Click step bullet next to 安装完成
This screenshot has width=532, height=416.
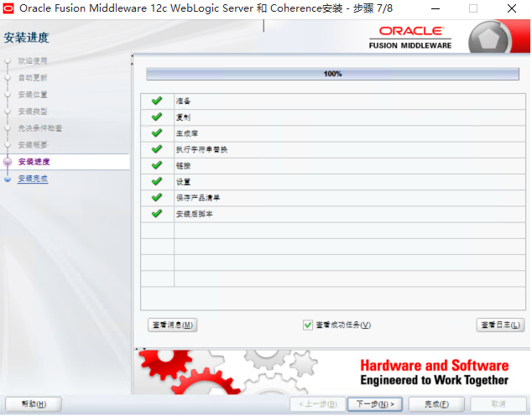pyautogui.click(x=8, y=179)
